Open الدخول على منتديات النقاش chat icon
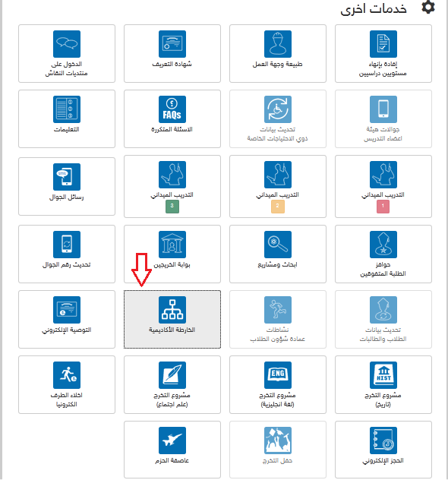Viewport: 448px width, 480px height. (x=67, y=44)
